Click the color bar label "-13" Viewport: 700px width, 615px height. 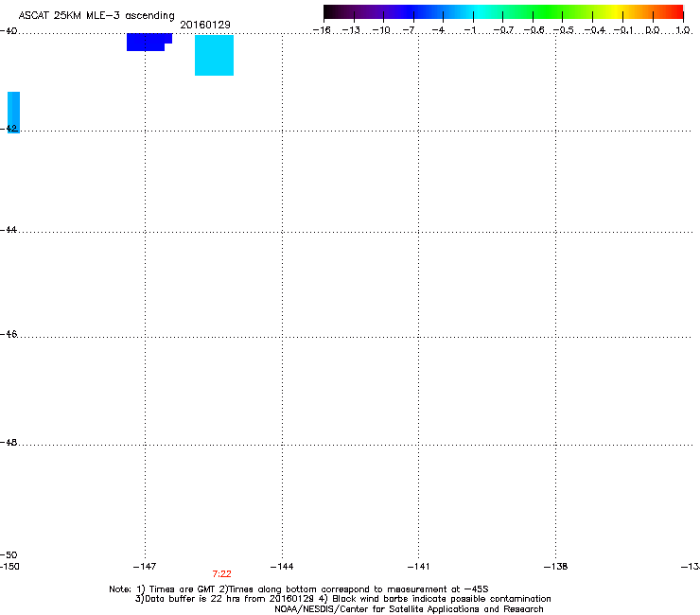click(x=351, y=30)
